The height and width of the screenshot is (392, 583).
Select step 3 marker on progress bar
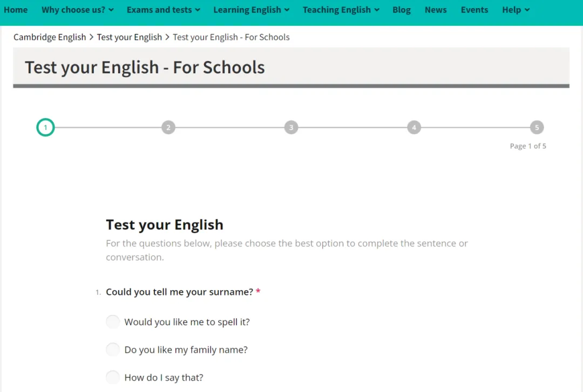coord(291,128)
